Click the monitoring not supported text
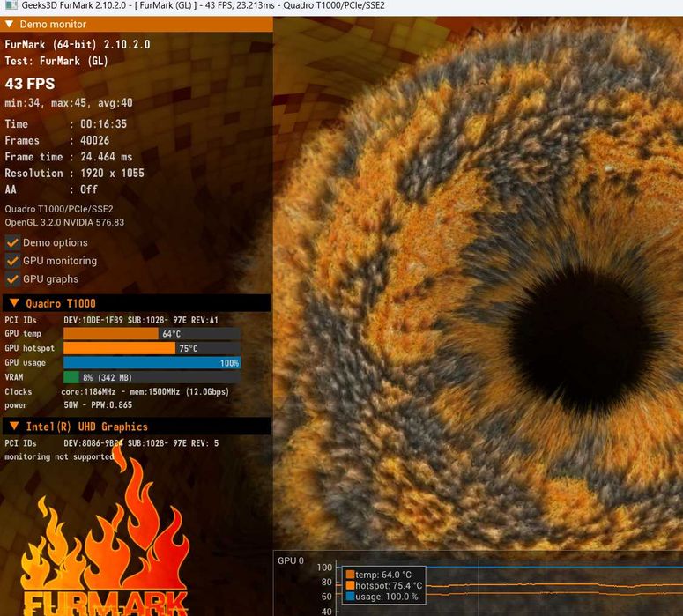The image size is (683, 616). pyautogui.click(x=59, y=456)
